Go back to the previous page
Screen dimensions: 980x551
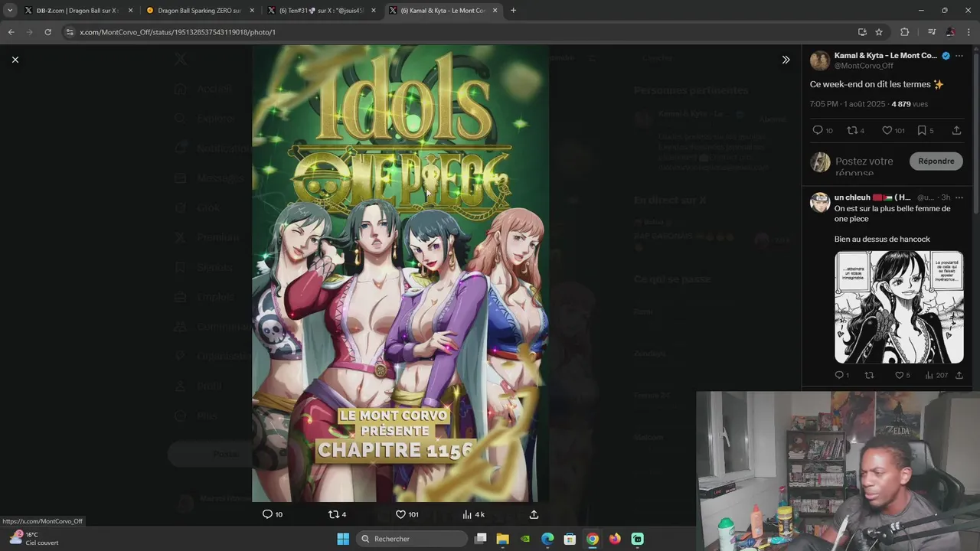[x=11, y=32]
